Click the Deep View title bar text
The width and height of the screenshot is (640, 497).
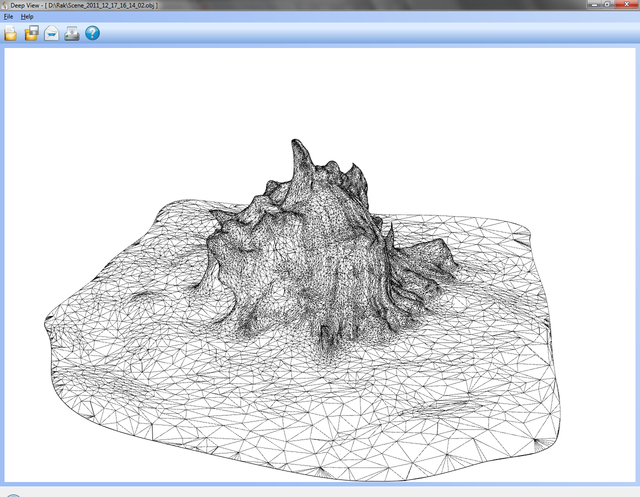point(84,5)
